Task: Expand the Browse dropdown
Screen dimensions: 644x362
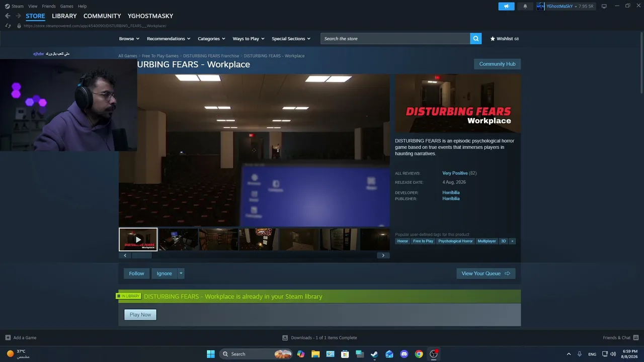Action: point(129,39)
